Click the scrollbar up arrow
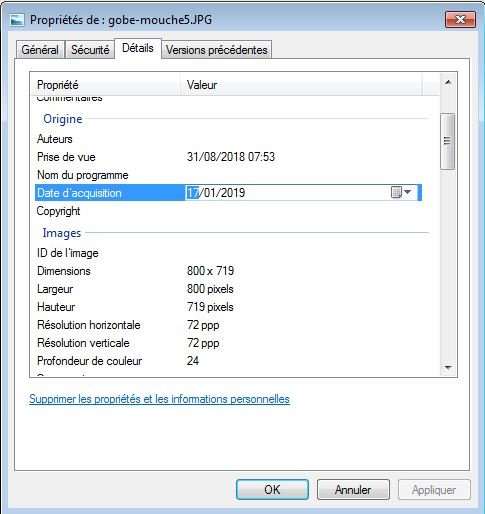Screen dimensions: 485x514 coord(448,82)
